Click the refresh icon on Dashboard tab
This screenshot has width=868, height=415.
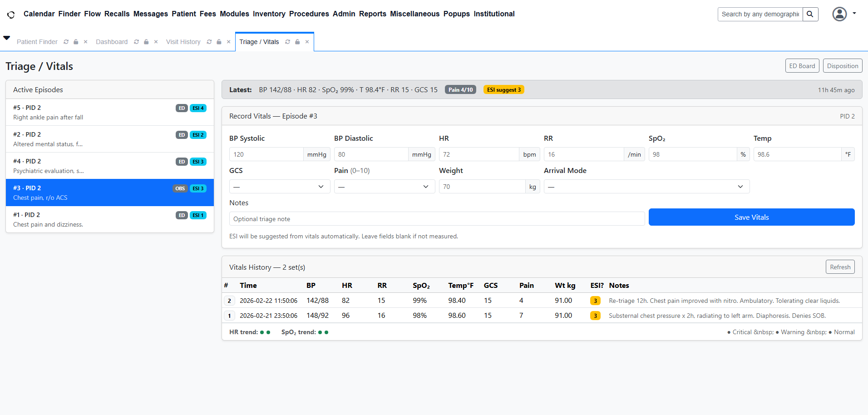tap(136, 42)
